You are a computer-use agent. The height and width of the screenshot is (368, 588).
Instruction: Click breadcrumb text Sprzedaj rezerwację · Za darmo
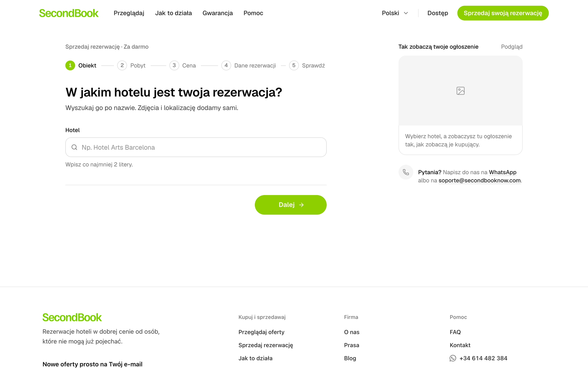tap(107, 47)
